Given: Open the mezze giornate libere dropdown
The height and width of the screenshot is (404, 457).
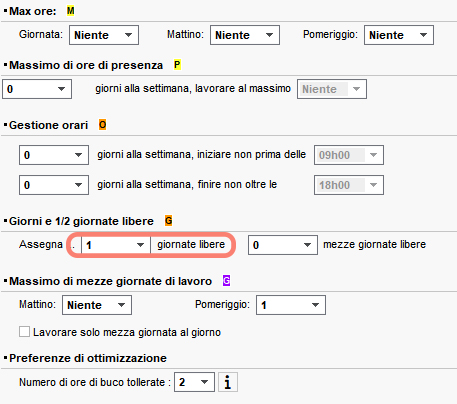Looking at the screenshot, I should [283, 245].
